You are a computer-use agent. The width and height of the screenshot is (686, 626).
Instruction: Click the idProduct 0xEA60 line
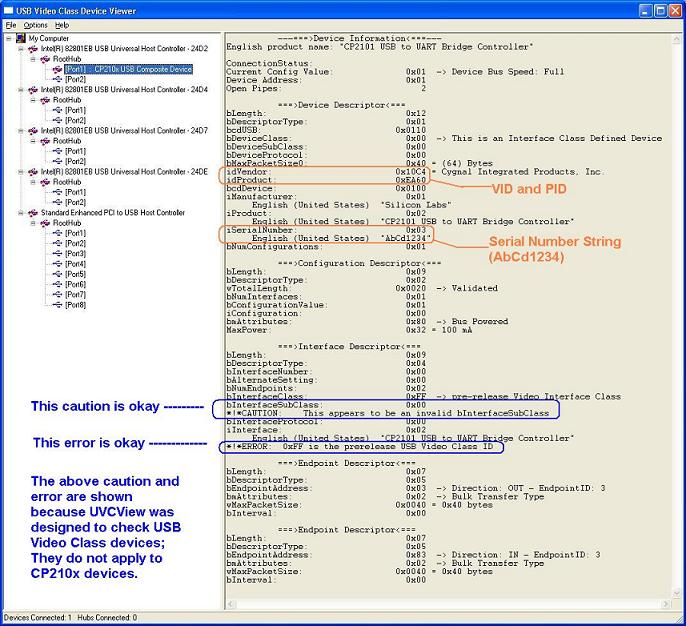pyautogui.click(x=326, y=180)
